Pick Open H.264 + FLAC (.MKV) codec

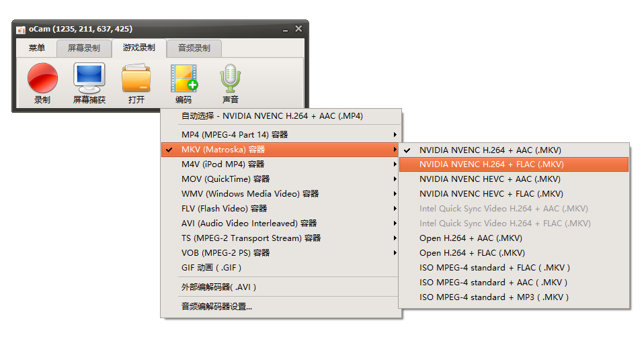514,253
